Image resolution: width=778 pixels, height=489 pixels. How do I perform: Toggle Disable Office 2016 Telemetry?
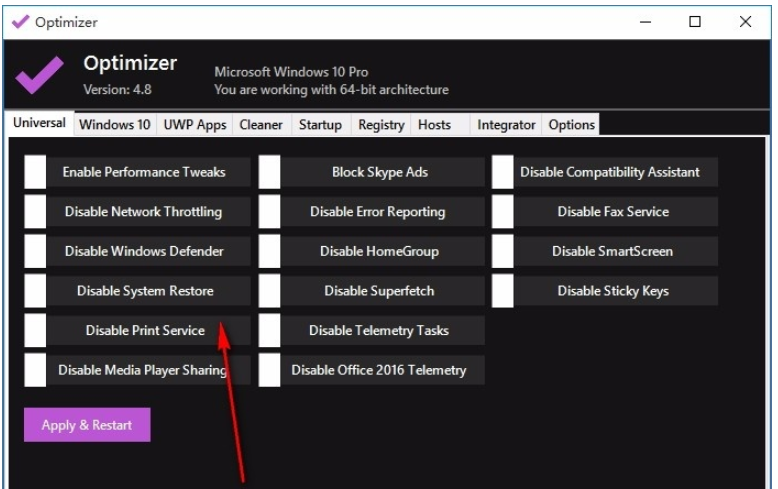269,370
